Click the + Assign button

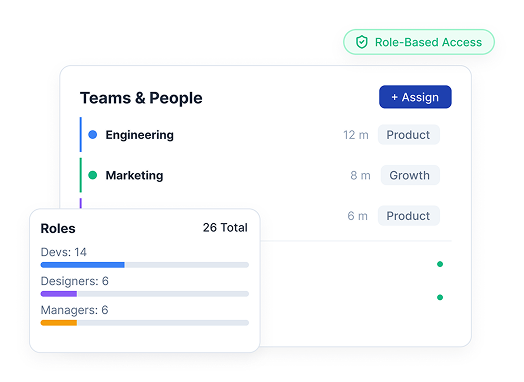tap(415, 97)
